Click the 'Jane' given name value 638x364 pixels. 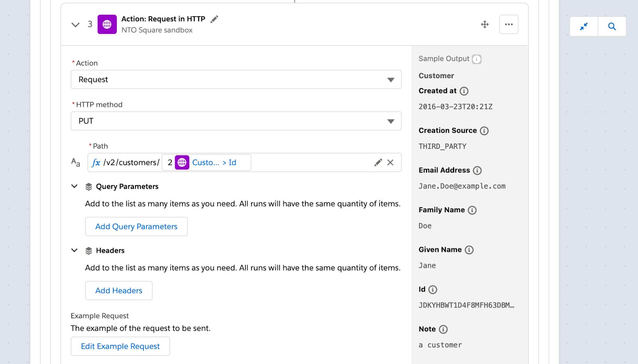[x=427, y=266]
